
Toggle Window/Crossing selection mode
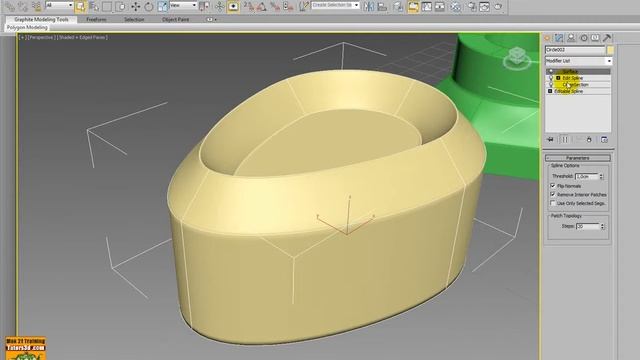click(121, 6)
